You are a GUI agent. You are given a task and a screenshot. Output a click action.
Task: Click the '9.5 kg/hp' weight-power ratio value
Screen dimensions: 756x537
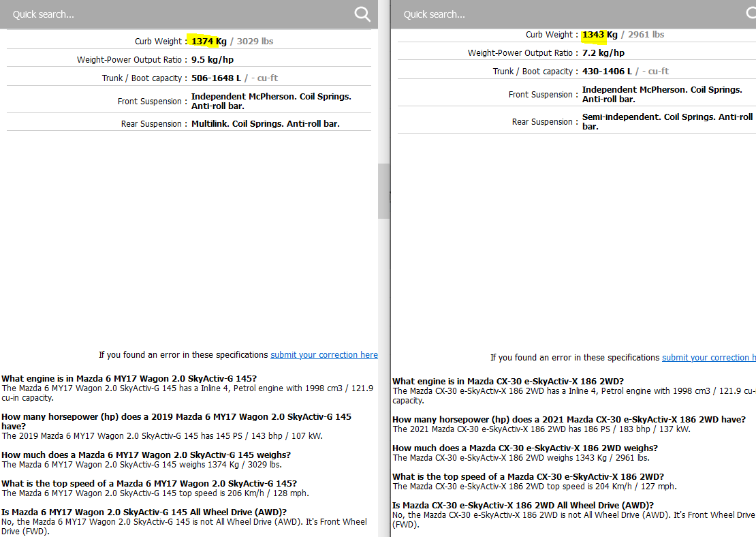(x=212, y=59)
